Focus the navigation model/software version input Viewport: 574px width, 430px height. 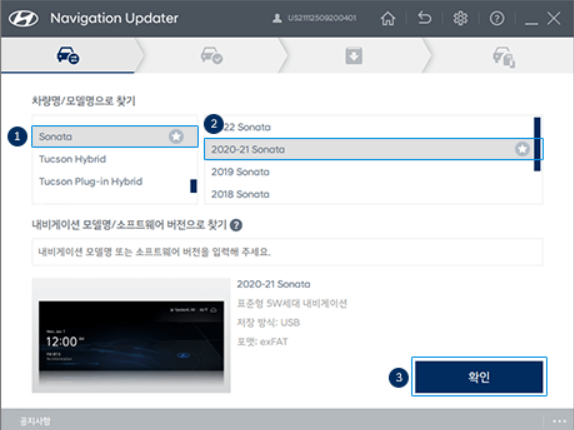[287, 252]
